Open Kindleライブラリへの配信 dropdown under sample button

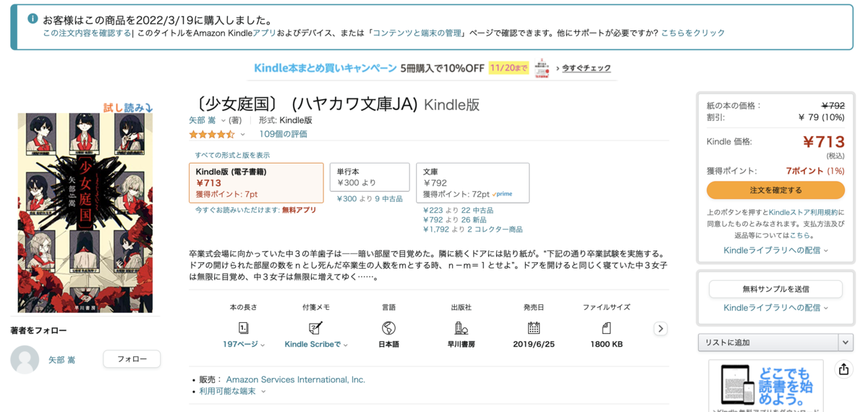(775, 308)
